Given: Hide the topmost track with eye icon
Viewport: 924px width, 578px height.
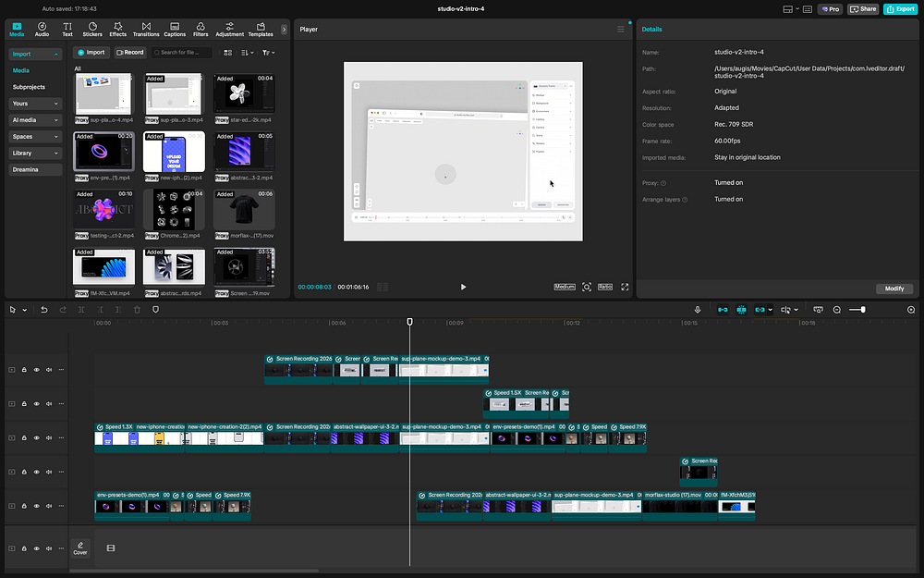Looking at the screenshot, I should tap(37, 370).
